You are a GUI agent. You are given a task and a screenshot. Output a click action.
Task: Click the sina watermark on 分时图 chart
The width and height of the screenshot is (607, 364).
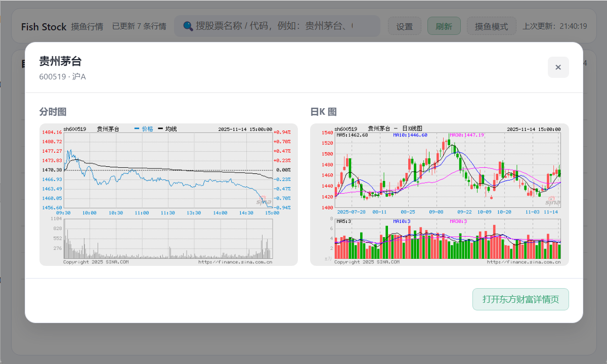(264, 201)
